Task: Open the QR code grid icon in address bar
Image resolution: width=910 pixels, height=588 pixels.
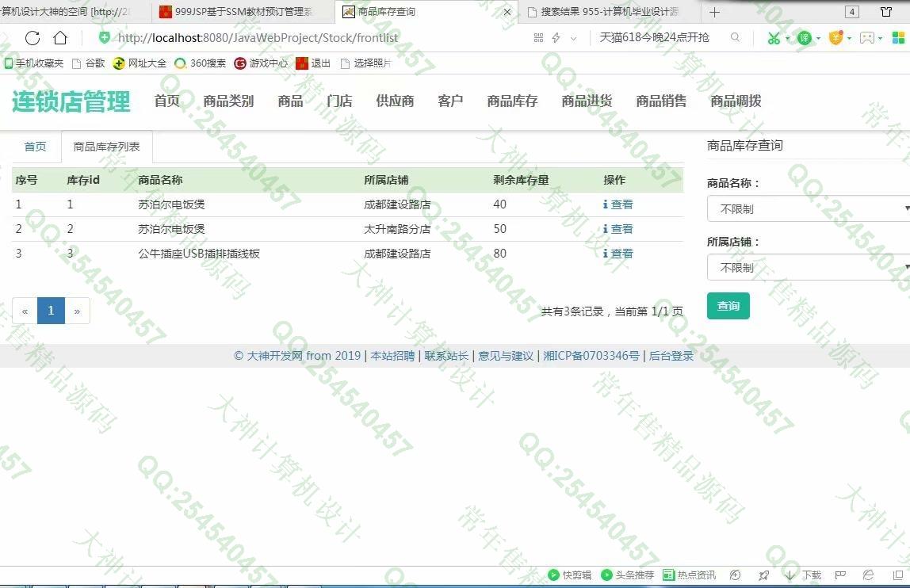Action: tap(538, 38)
